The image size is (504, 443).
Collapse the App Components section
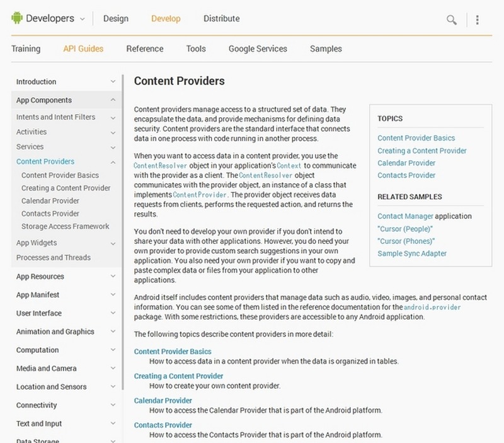tap(113, 100)
